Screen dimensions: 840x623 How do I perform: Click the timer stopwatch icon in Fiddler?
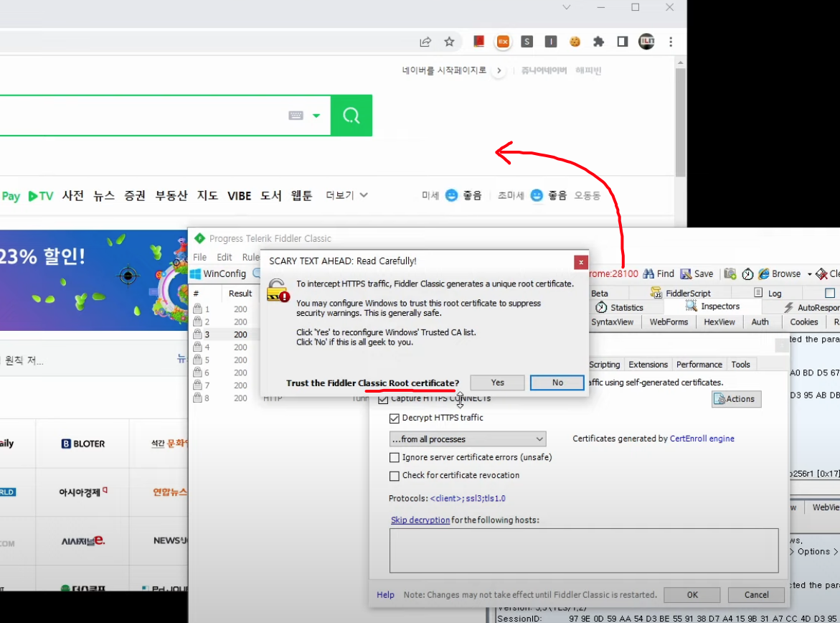point(747,274)
